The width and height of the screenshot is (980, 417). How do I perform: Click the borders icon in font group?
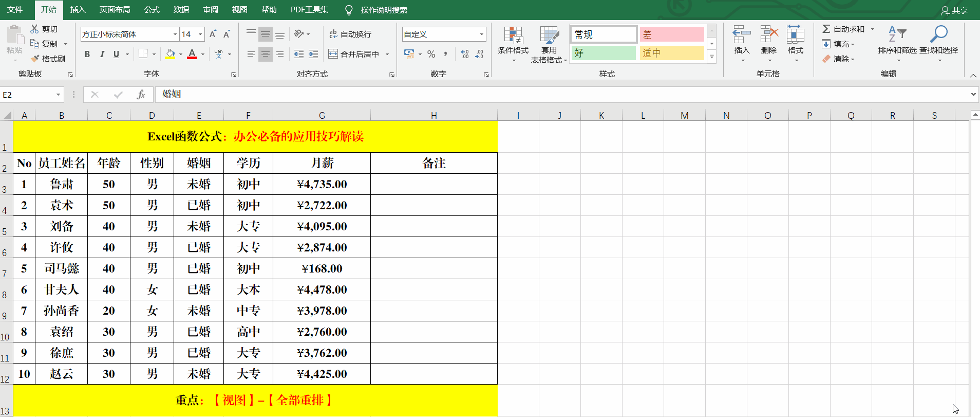click(143, 54)
